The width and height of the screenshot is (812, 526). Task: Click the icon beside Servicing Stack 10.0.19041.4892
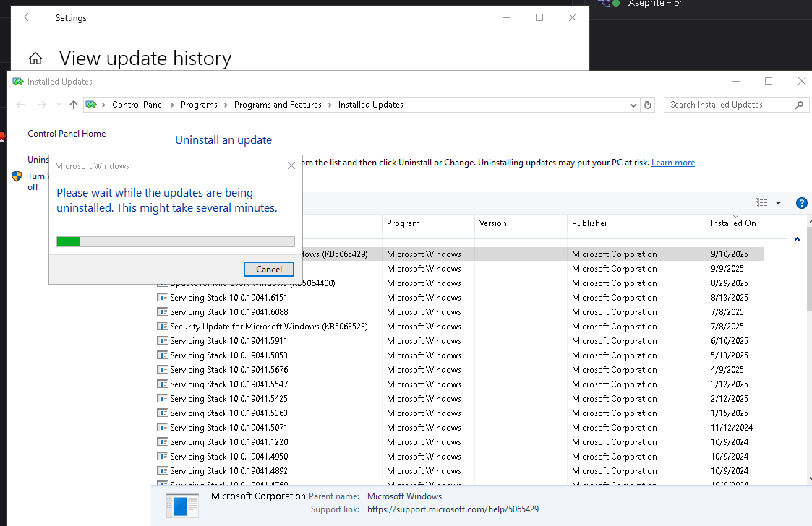pos(163,471)
